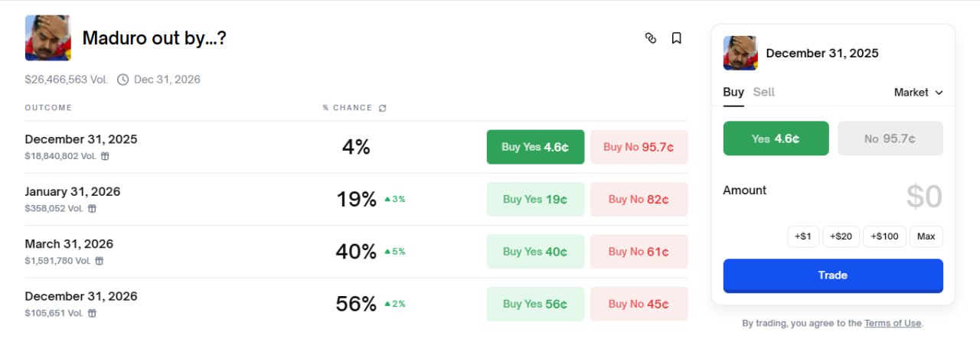Open the Terms of Use link
This screenshot has height=342, width=980.
pos(893,324)
